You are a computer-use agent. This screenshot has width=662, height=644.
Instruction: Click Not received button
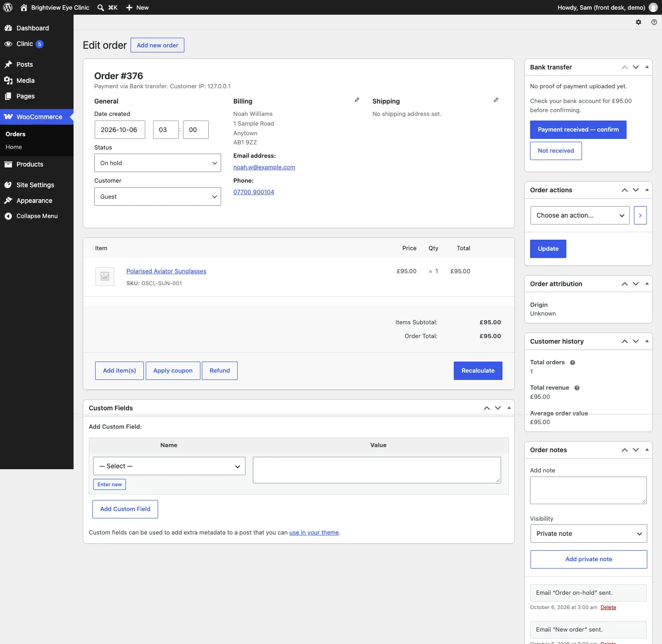click(556, 151)
